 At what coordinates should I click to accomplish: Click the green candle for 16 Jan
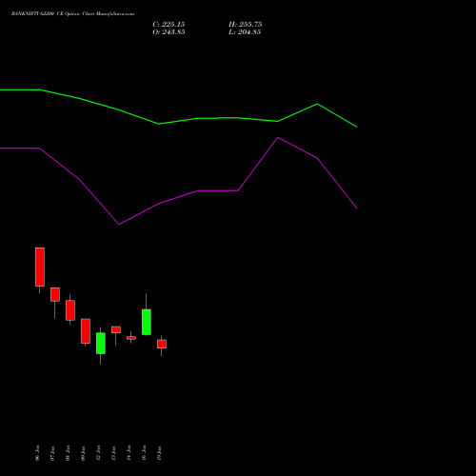point(147,322)
